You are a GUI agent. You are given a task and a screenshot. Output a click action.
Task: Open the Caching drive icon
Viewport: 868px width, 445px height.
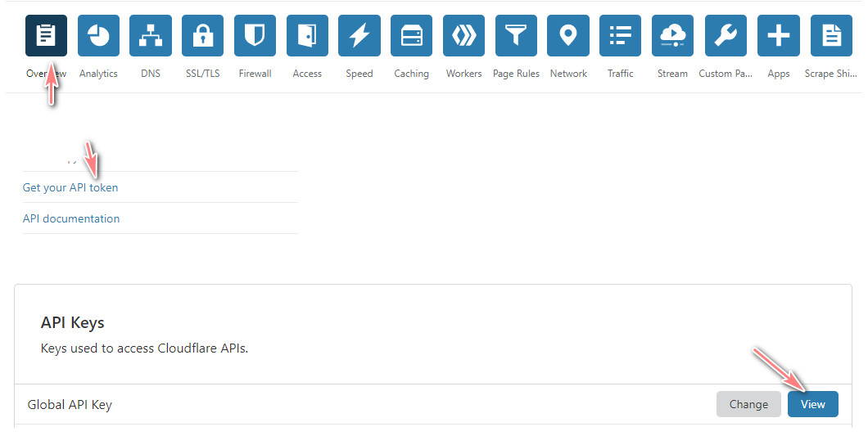pyautogui.click(x=411, y=36)
